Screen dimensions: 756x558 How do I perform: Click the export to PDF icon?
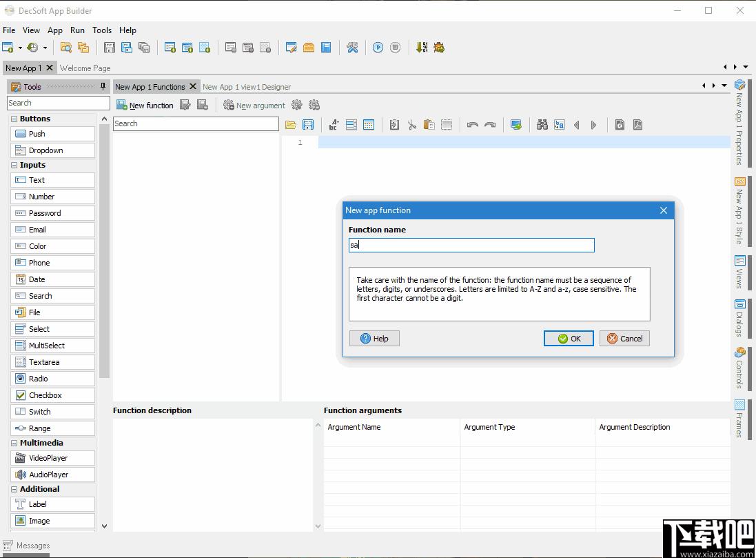click(x=637, y=125)
